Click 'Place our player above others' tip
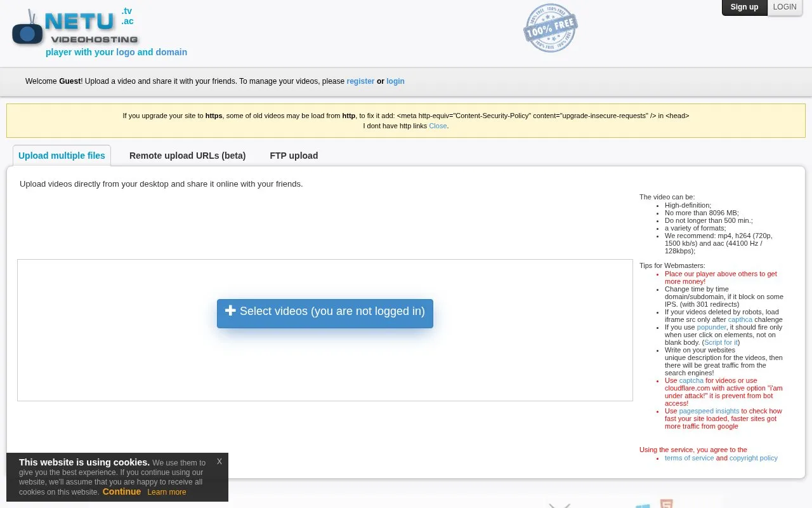The height and width of the screenshot is (508, 812). point(721,277)
